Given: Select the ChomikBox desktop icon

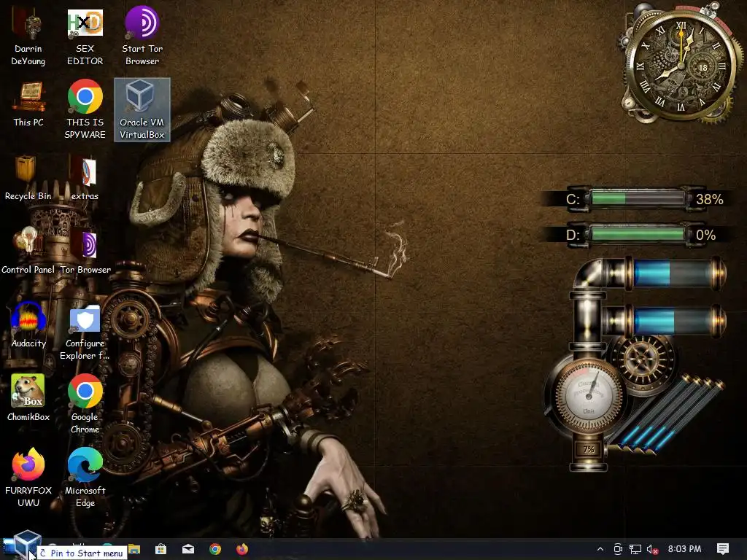Looking at the screenshot, I should click(x=28, y=398).
